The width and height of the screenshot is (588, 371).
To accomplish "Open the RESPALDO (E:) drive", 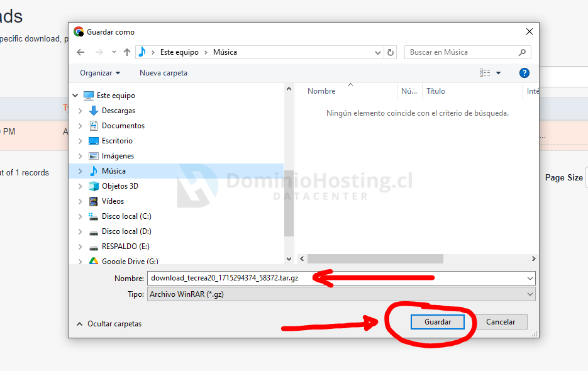I will [x=125, y=246].
